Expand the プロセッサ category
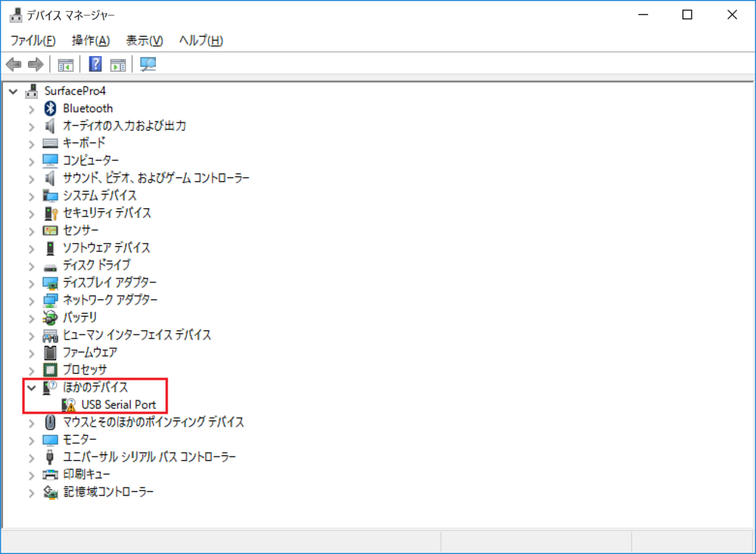The height and width of the screenshot is (554, 756). (x=32, y=371)
